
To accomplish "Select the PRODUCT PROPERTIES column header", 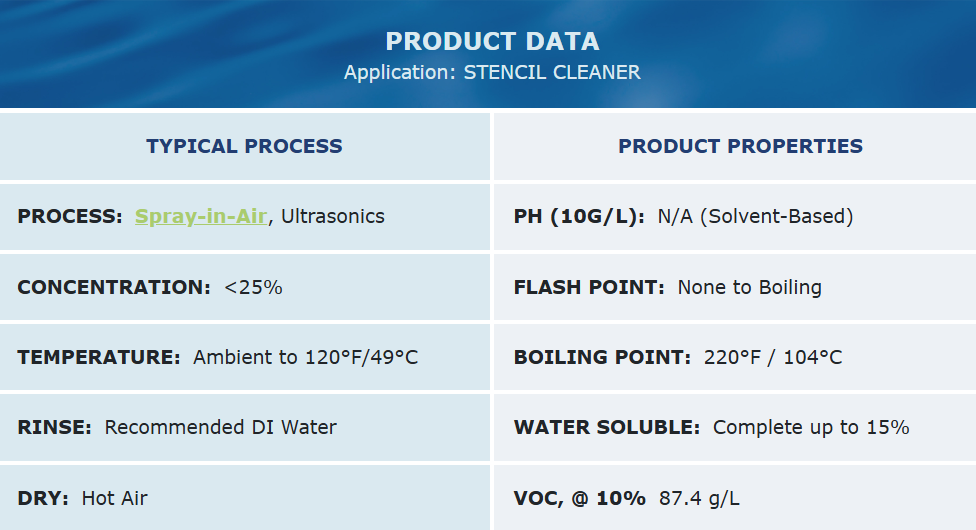I will pyautogui.click(x=740, y=146).
